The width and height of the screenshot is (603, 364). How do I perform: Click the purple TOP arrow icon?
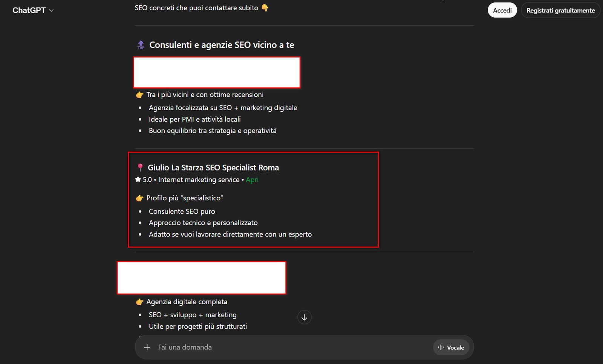141,45
